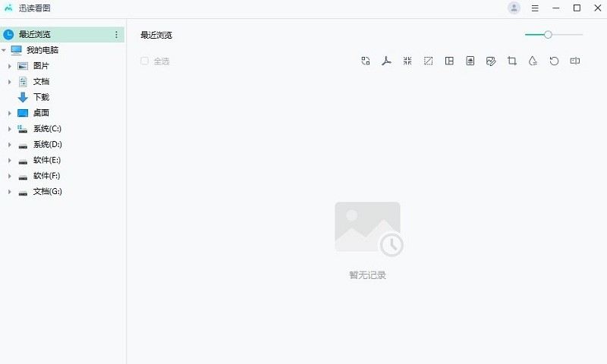607x364 pixels.
Task: Click the user account avatar
Action: pos(514,8)
